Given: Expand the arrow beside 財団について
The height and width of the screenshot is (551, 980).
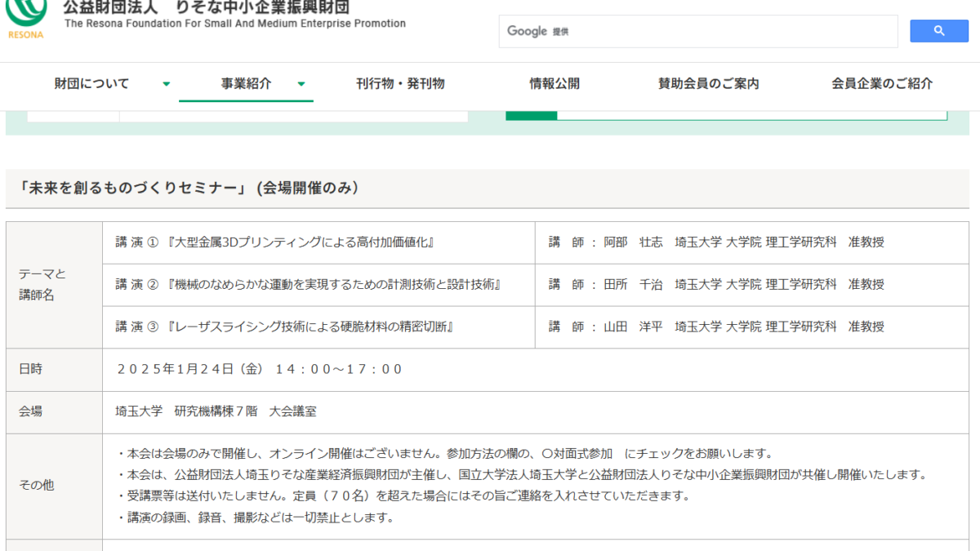Looking at the screenshot, I should (167, 84).
